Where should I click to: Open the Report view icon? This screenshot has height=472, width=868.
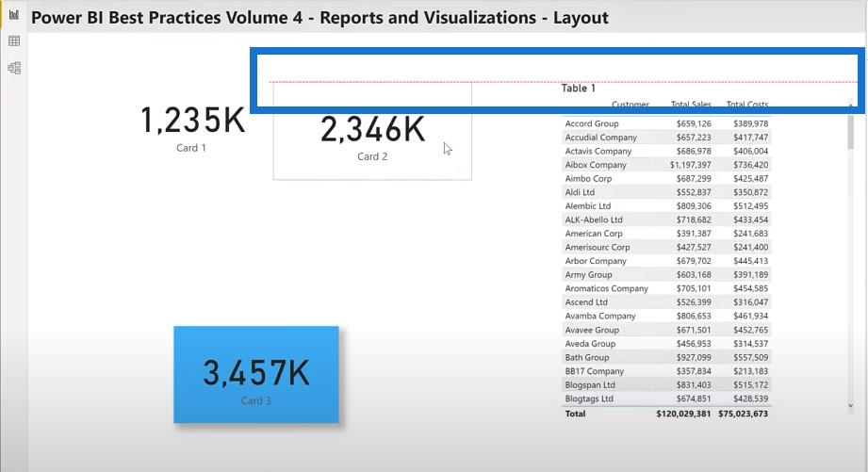(14, 15)
